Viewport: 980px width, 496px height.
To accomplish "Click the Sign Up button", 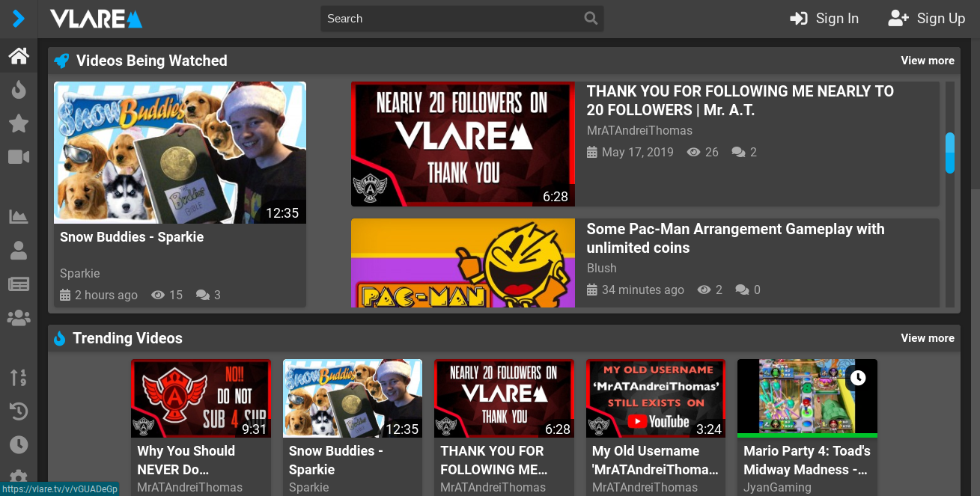I will [x=927, y=19].
